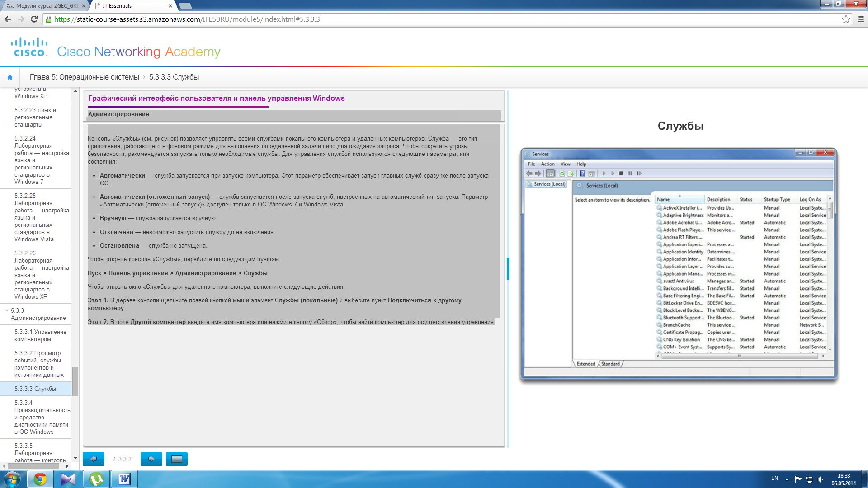Click the Глава 5: Операционные системы breadcrumb
This screenshot has width=868, height=488.
(x=85, y=77)
